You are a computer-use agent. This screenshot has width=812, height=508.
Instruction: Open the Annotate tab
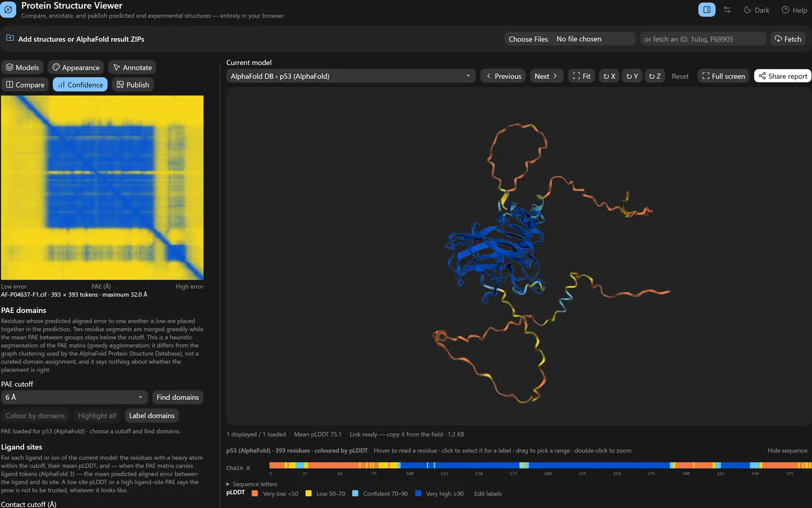click(x=132, y=67)
